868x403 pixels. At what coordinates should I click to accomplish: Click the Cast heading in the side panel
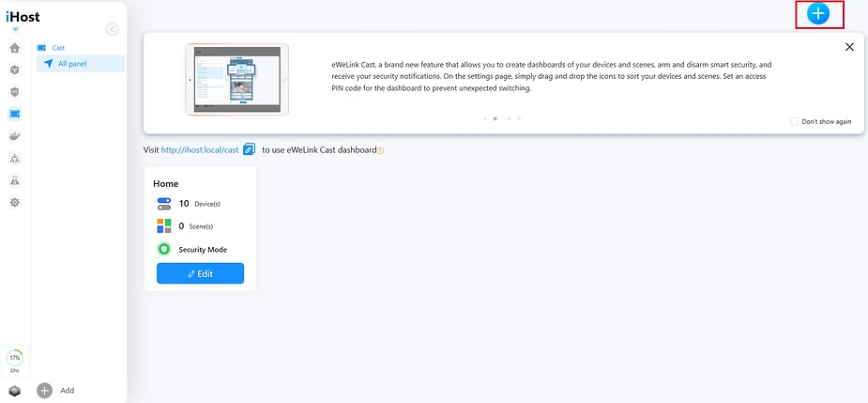pyautogui.click(x=58, y=47)
